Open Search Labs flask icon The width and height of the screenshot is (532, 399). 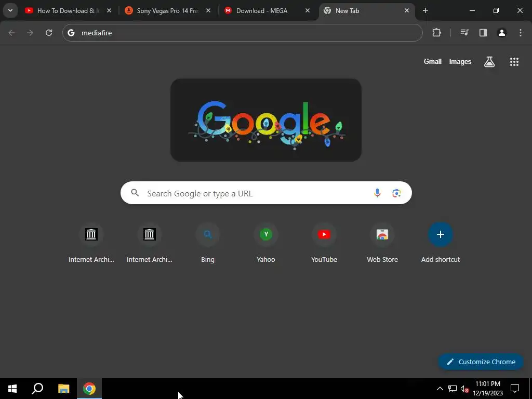[x=489, y=61]
